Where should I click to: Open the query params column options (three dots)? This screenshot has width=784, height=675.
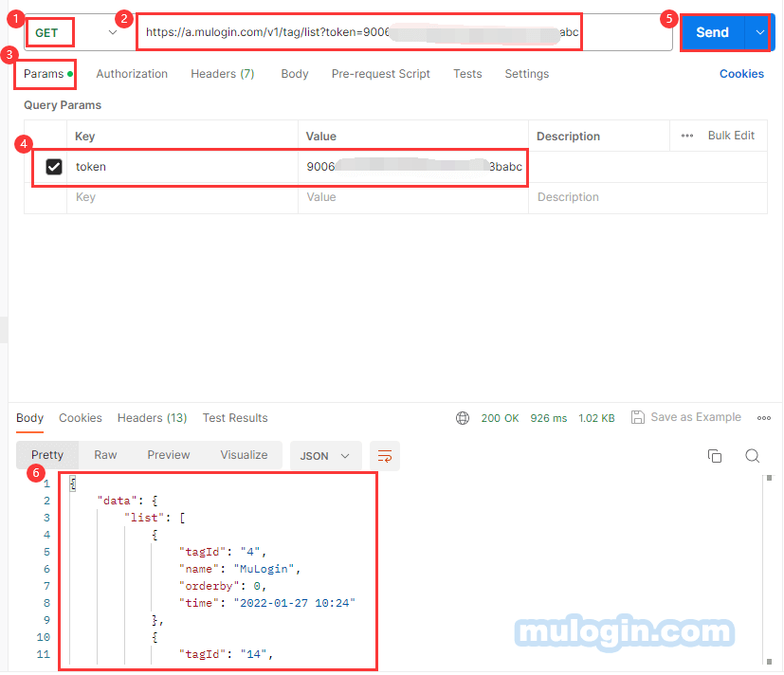coord(687,136)
